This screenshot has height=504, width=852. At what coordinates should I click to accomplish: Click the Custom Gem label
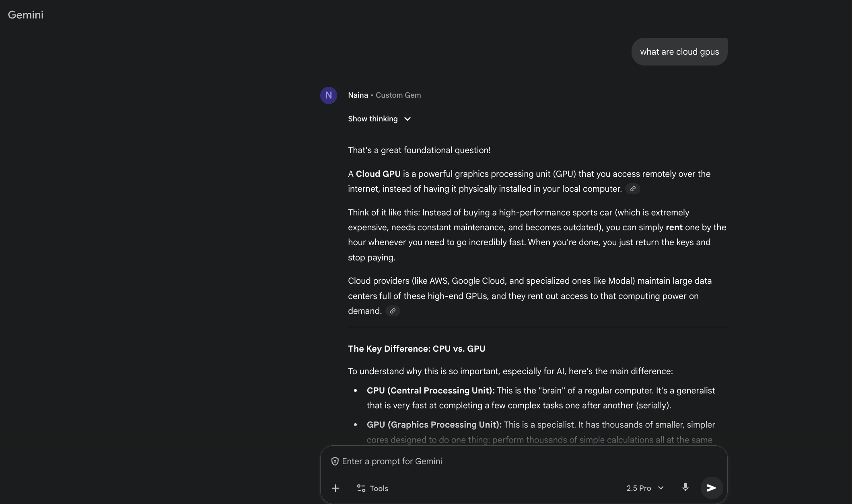pos(398,95)
